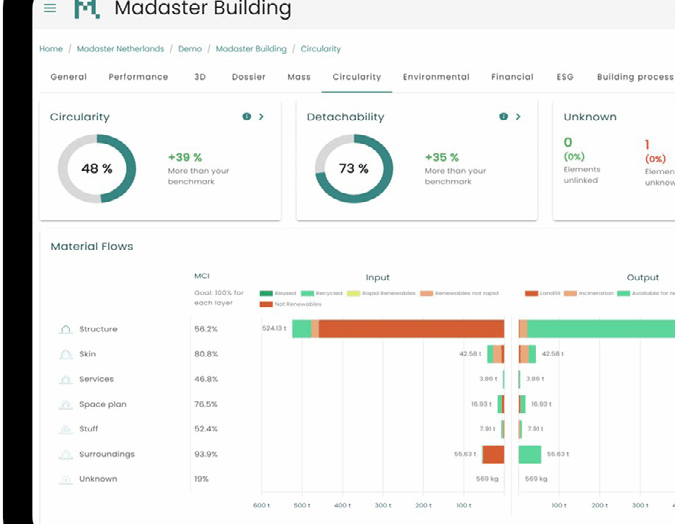Click the Skin layer icon
The height and width of the screenshot is (524, 675).
click(66, 354)
